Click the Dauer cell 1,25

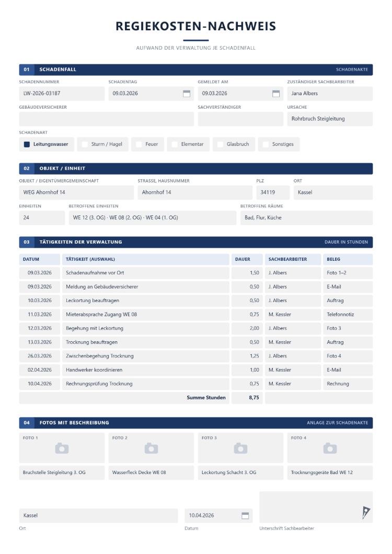pos(247,356)
